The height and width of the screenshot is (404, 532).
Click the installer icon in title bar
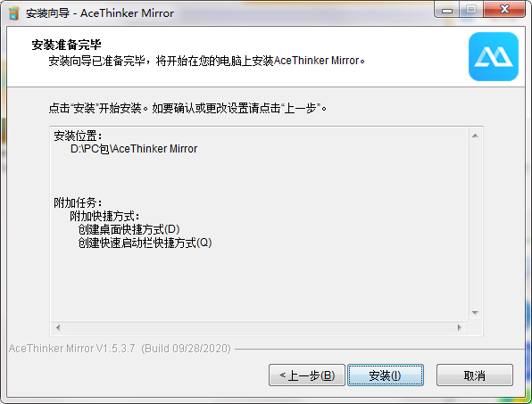pos(14,13)
